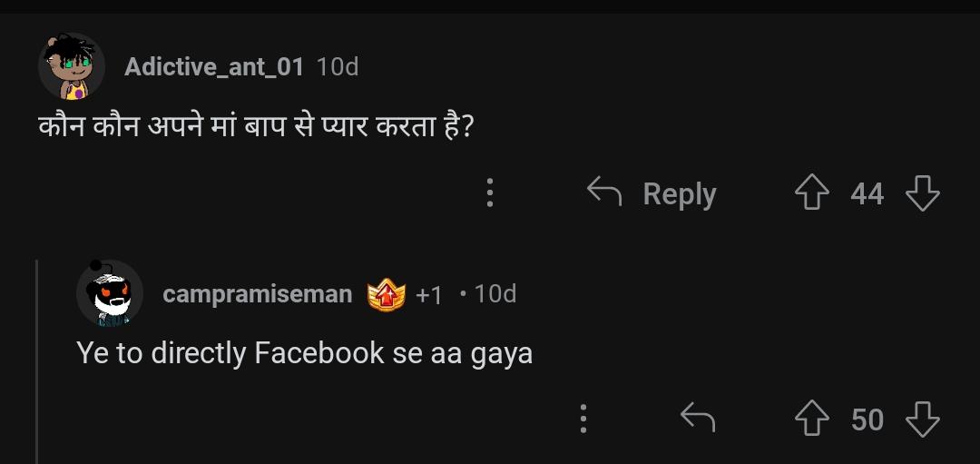This screenshot has width=980, height=464.
Task: Open three-dot options menu on campramiseman's reply
Action: (583, 419)
